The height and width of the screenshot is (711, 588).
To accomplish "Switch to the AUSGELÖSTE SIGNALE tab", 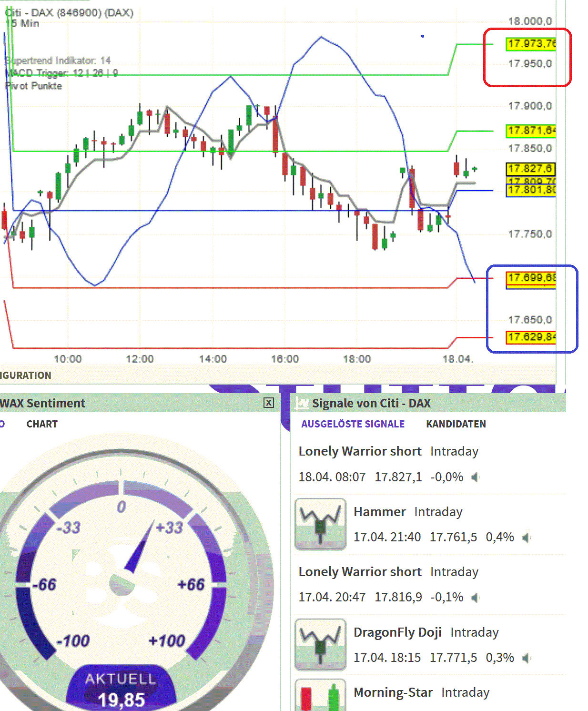I will pyautogui.click(x=353, y=424).
